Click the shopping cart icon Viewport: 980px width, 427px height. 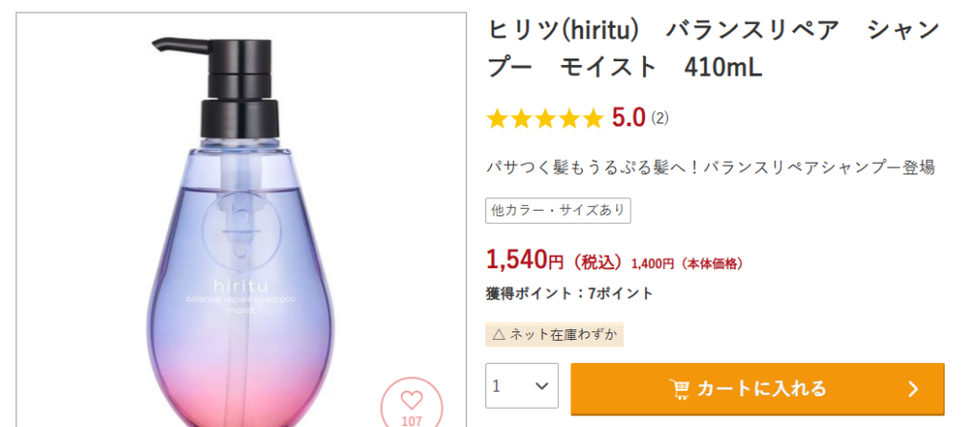pyautogui.click(x=680, y=389)
